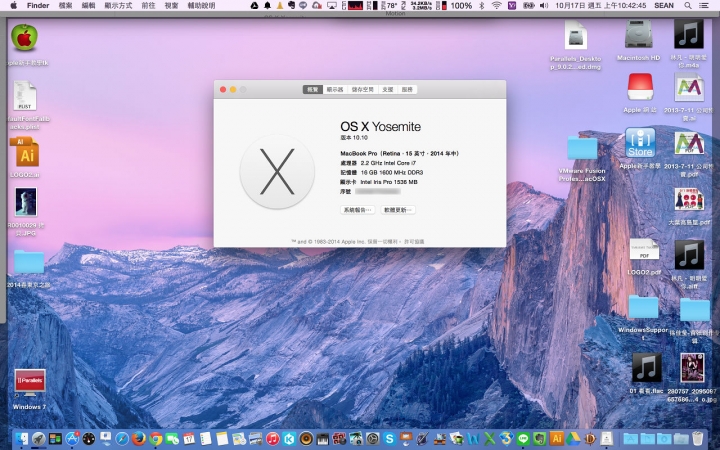Screen dimensions: 720x450
Task: Open FaceTime in the Dock
Action: point(172,439)
